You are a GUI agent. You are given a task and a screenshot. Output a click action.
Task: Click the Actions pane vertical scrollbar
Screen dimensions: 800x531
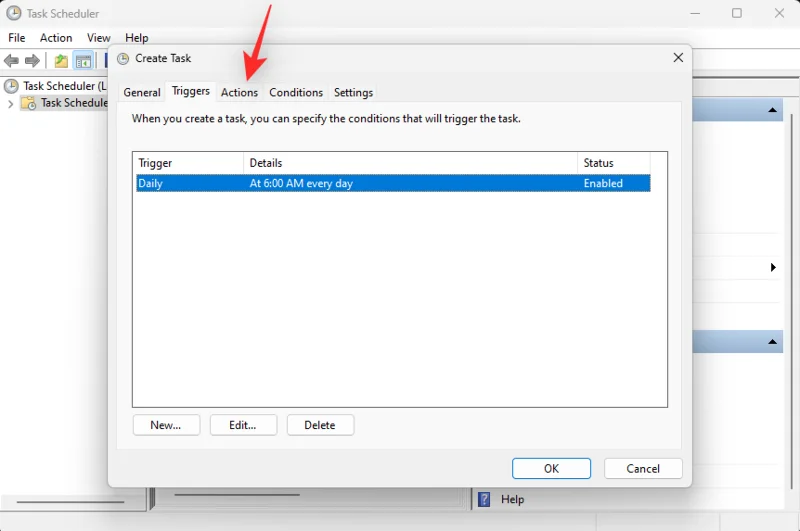[x=792, y=301]
